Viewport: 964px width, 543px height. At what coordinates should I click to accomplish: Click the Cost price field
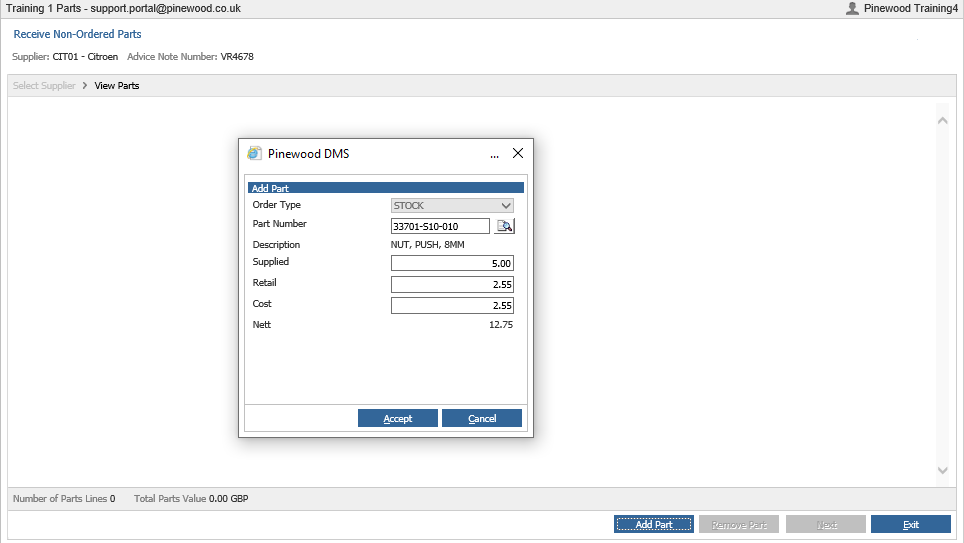452,305
